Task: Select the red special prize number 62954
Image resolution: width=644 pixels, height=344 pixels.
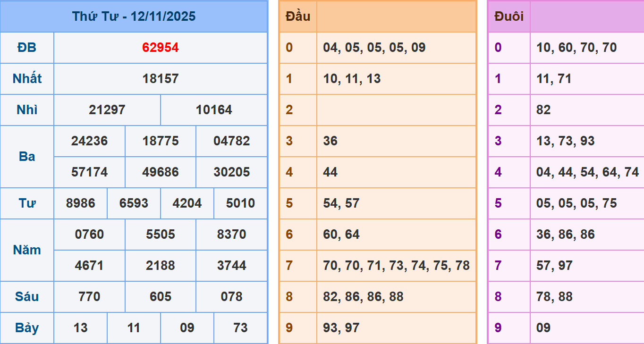Action: point(161,48)
